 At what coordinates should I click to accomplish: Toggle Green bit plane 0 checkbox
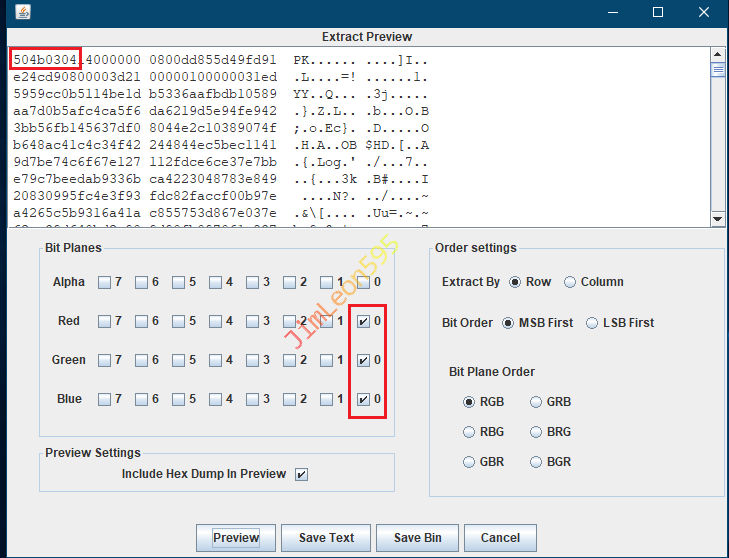[x=363, y=360]
